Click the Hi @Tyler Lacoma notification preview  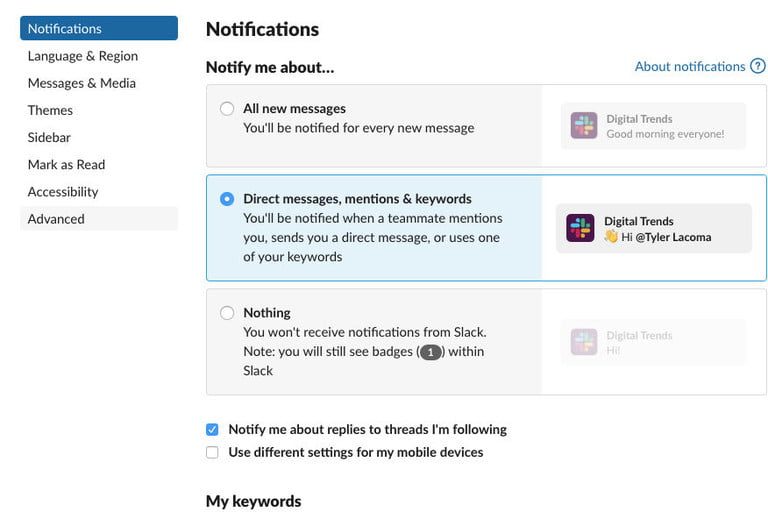coord(654,229)
